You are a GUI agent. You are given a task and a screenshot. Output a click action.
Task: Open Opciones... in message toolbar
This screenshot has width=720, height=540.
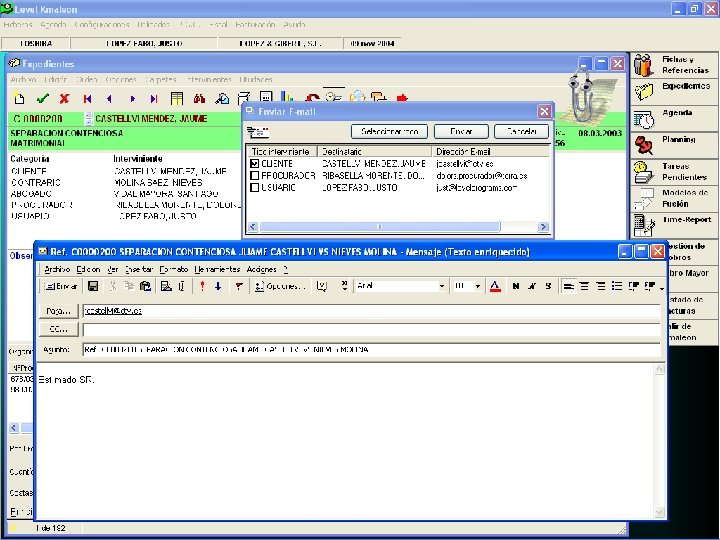coord(280,286)
